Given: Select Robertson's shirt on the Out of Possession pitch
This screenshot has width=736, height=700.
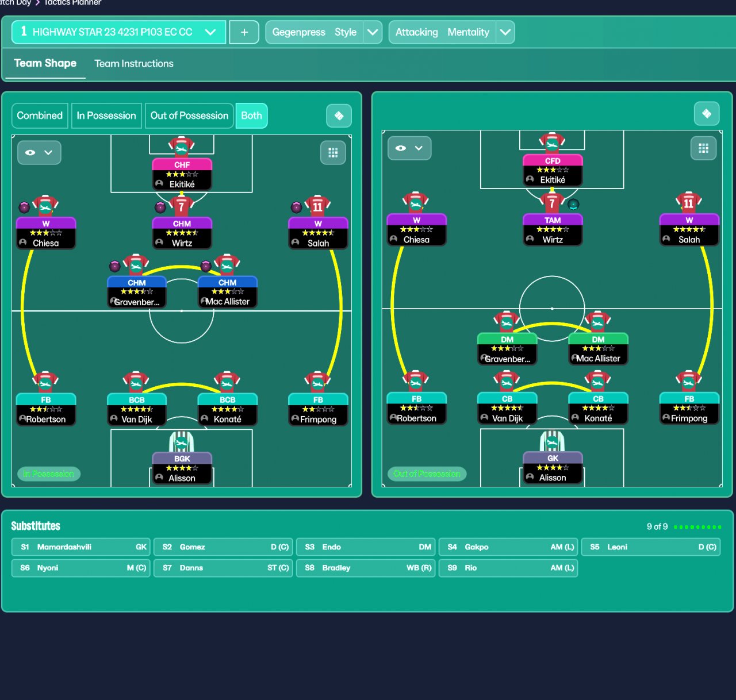Looking at the screenshot, I should [416, 381].
